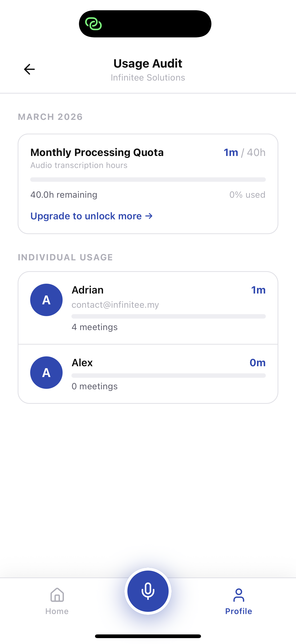
Task: Tap Adrian's 4 meetings label
Action: tap(94, 327)
